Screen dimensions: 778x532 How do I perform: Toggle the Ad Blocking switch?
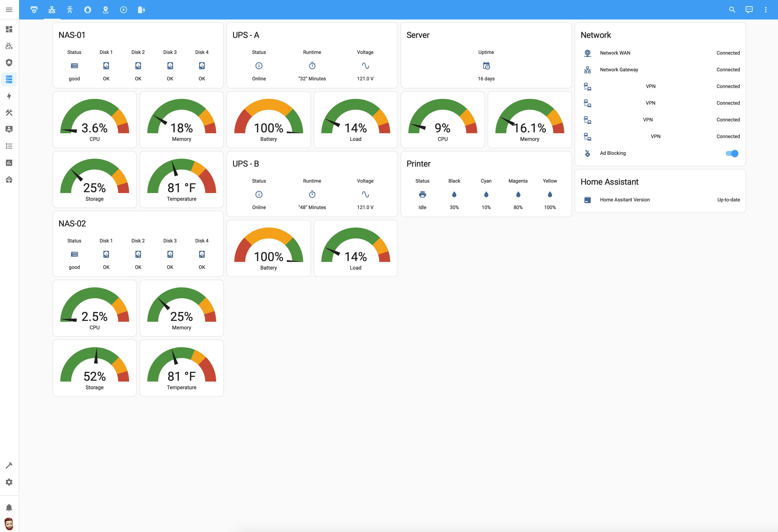[732, 153]
